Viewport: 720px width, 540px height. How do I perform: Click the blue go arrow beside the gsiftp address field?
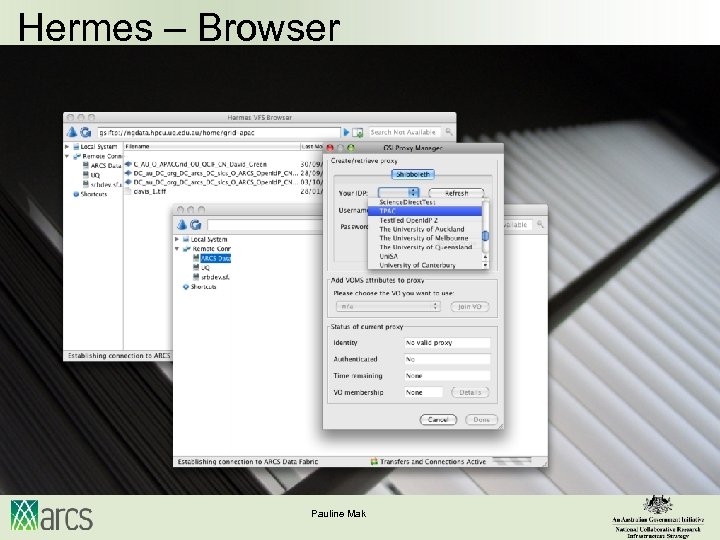click(x=346, y=132)
